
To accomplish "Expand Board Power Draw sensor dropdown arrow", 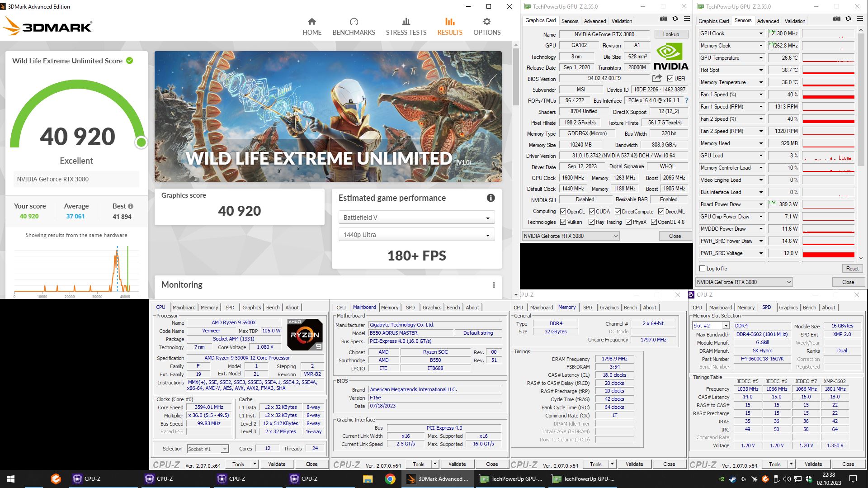I will (x=761, y=204).
